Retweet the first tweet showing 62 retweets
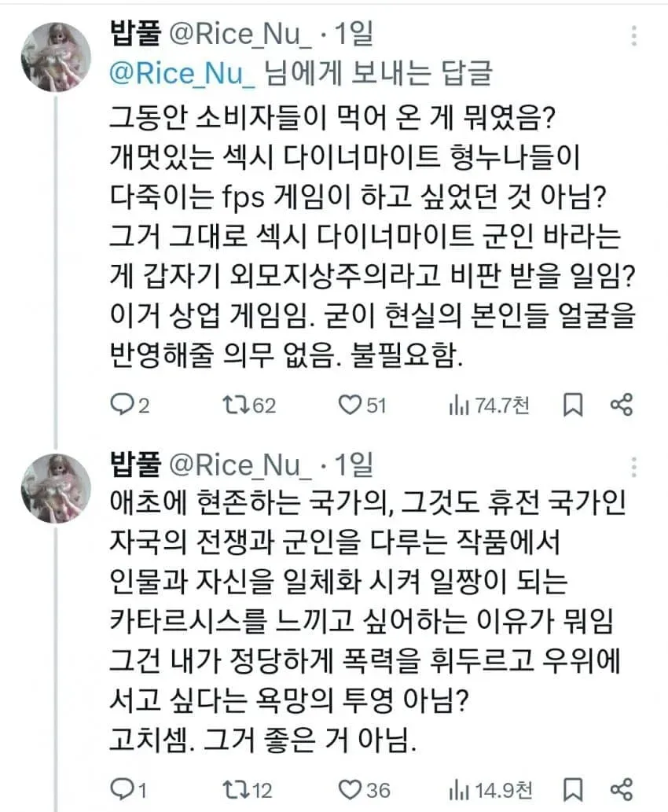Image resolution: width=668 pixels, height=812 pixels. coord(249,405)
